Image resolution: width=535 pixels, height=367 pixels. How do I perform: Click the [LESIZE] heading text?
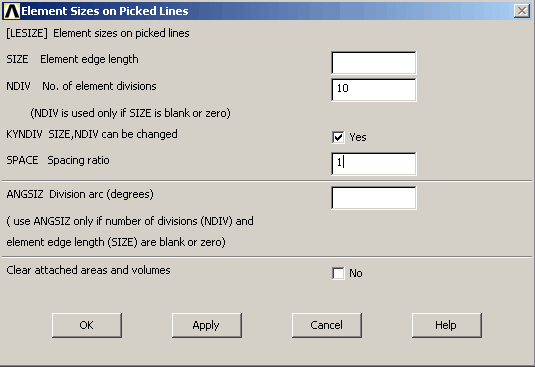point(98,33)
